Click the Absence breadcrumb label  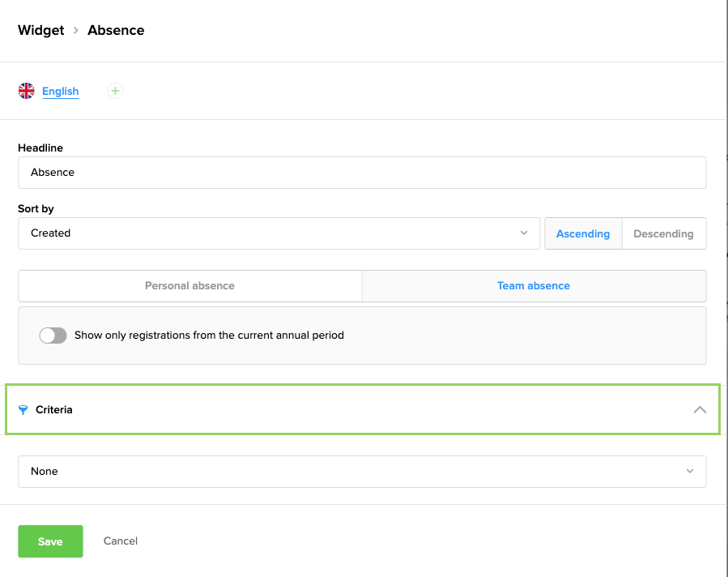pos(115,30)
